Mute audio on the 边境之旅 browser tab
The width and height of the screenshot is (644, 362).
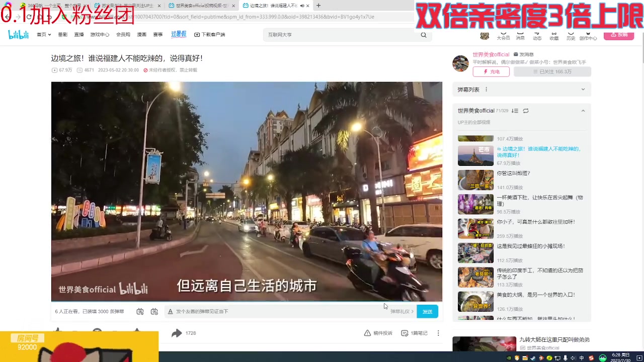(x=302, y=6)
